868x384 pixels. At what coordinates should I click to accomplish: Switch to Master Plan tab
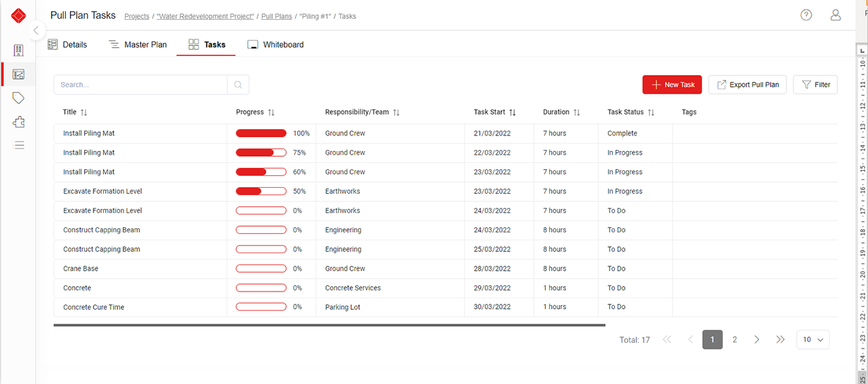[x=138, y=45]
